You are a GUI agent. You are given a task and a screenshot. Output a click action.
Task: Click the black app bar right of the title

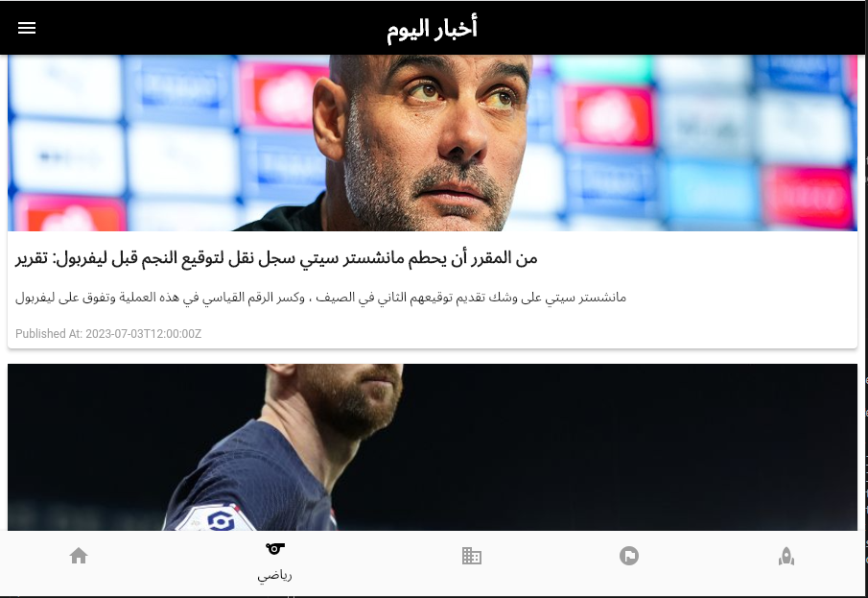[x=665, y=28]
